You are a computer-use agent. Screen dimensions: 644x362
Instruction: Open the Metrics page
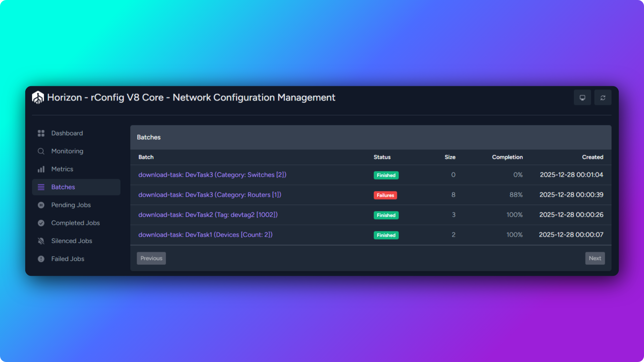click(x=76, y=169)
